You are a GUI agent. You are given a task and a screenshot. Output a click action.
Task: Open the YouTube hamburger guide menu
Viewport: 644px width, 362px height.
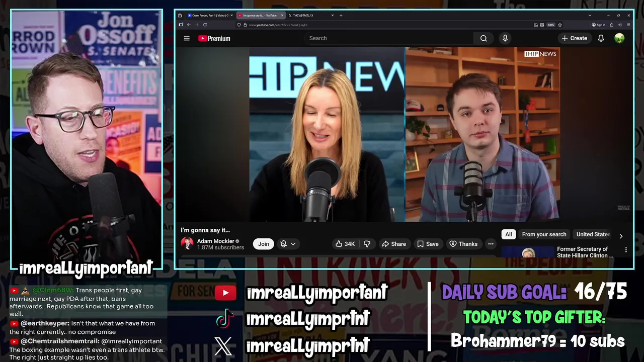click(x=187, y=38)
